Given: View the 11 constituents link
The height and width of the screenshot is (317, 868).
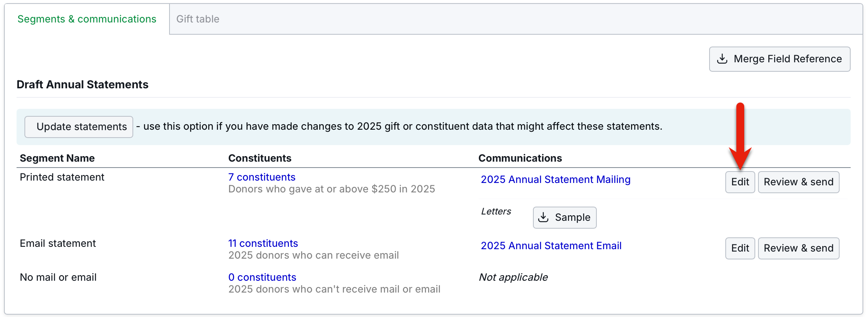Looking at the screenshot, I should [263, 243].
